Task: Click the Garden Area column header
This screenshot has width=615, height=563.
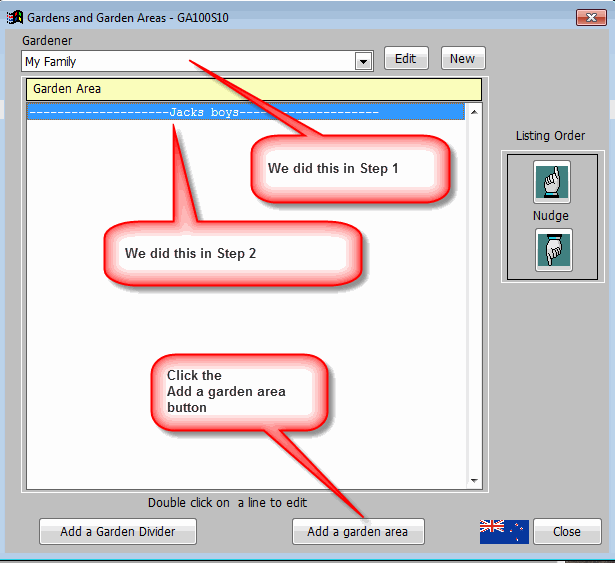Action: coord(254,89)
